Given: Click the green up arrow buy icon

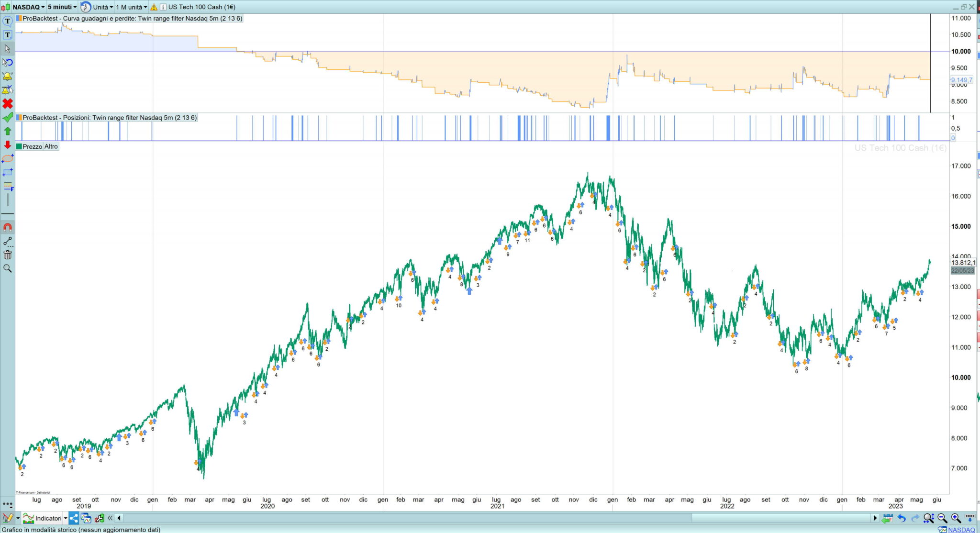Looking at the screenshot, I should pyautogui.click(x=7, y=131).
